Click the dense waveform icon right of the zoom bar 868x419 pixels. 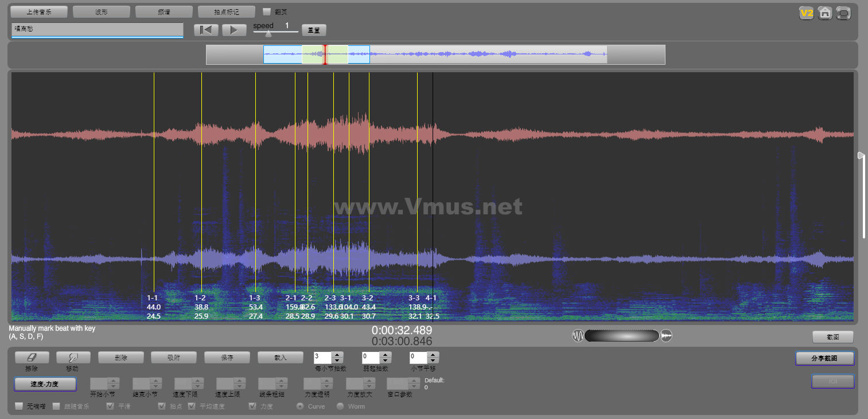click(x=666, y=336)
